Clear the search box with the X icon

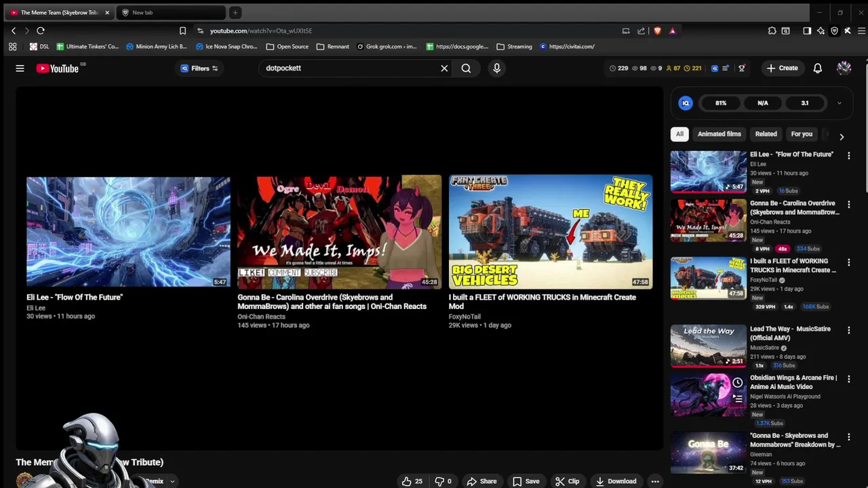tap(444, 68)
